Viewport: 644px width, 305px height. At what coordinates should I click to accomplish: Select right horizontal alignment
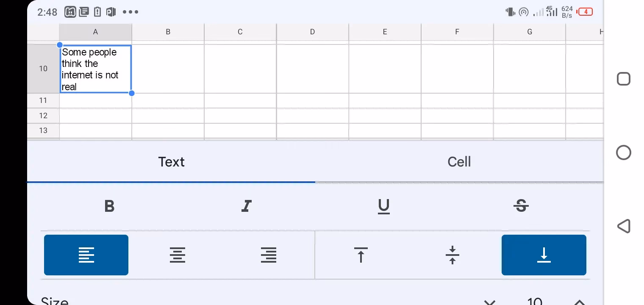click(x=269, y=255)
